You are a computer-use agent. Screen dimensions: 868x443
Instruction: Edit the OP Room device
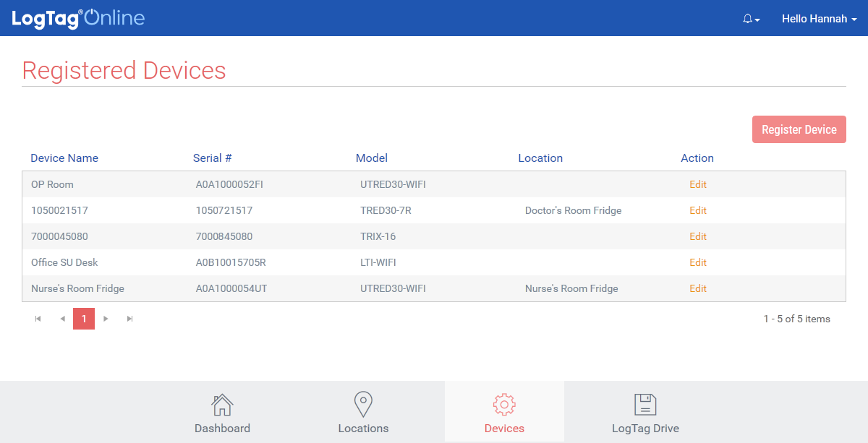coord(697,184)
